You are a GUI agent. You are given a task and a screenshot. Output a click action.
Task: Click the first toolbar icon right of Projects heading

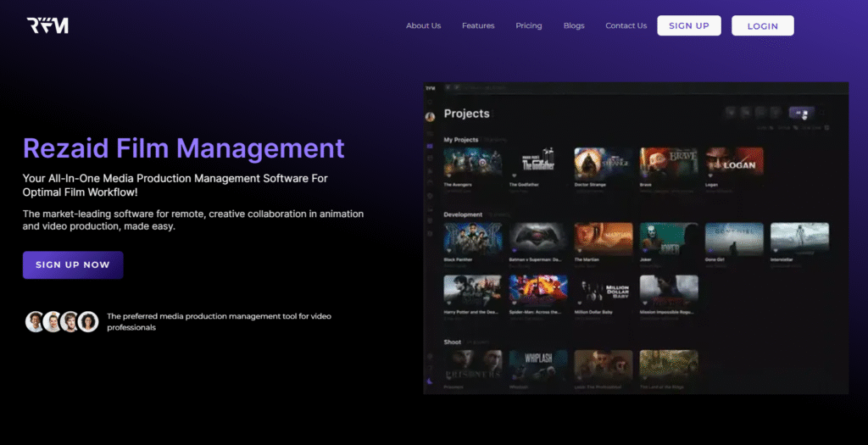pos(730,113)
